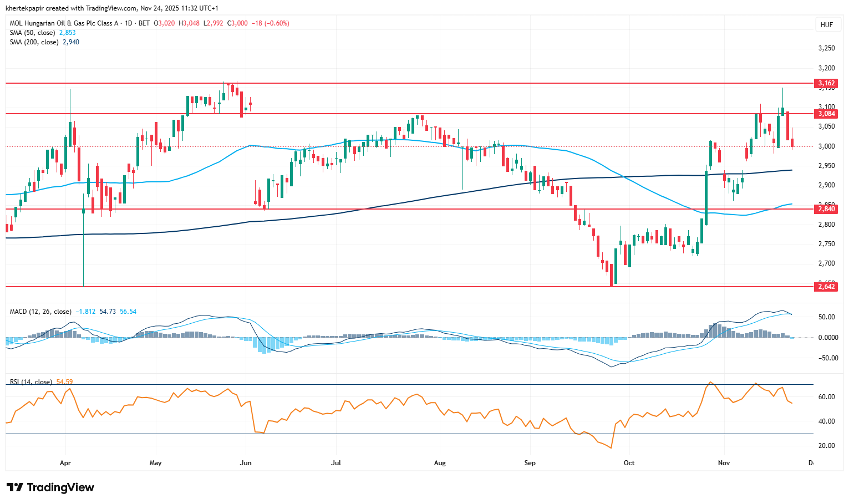The height and width of the screenshot is (504, 849).
Task: Click the 3,250 price axis label
Action: coord(826,48)
